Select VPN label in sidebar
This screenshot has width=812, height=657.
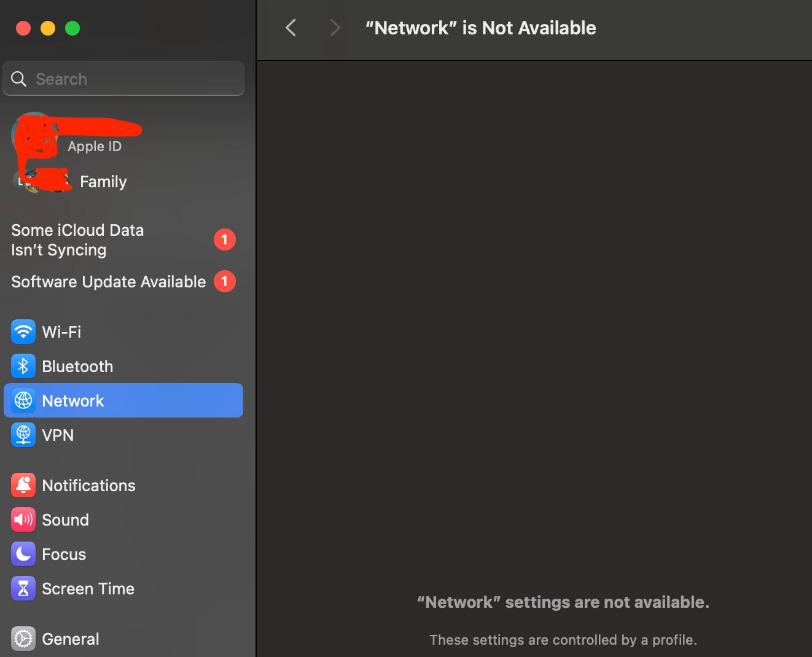58,435
